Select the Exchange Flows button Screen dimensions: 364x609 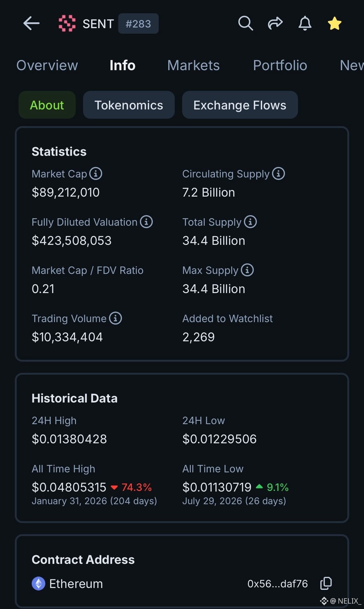pos(240,105)
